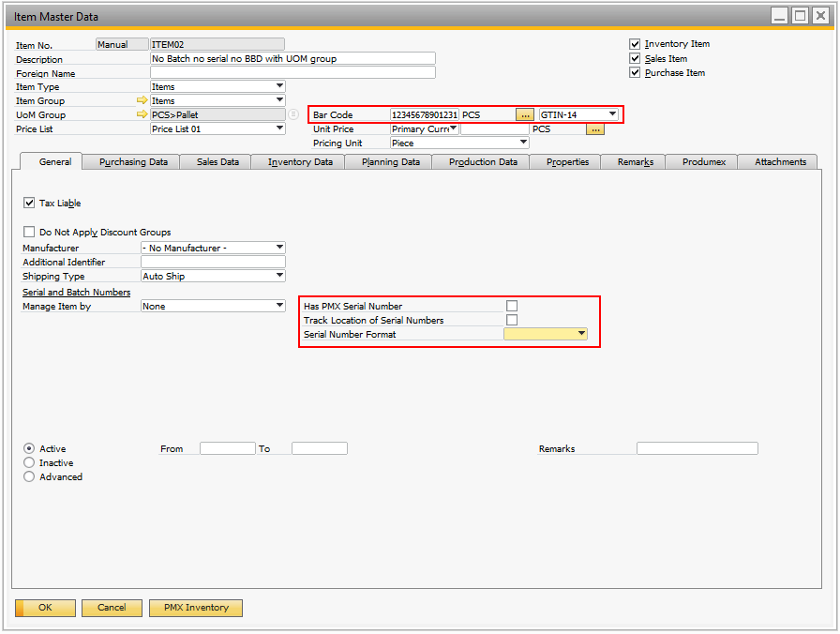840x634 pixels.
Task: Click into the Foreign Name field
Action: click(292, 72)
